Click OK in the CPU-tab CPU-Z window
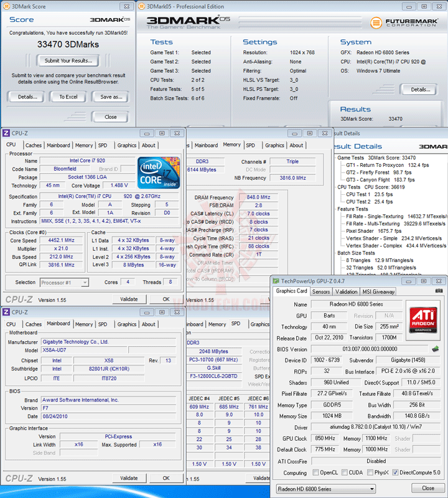The image size is (448, 498). [x=166, y=299]
